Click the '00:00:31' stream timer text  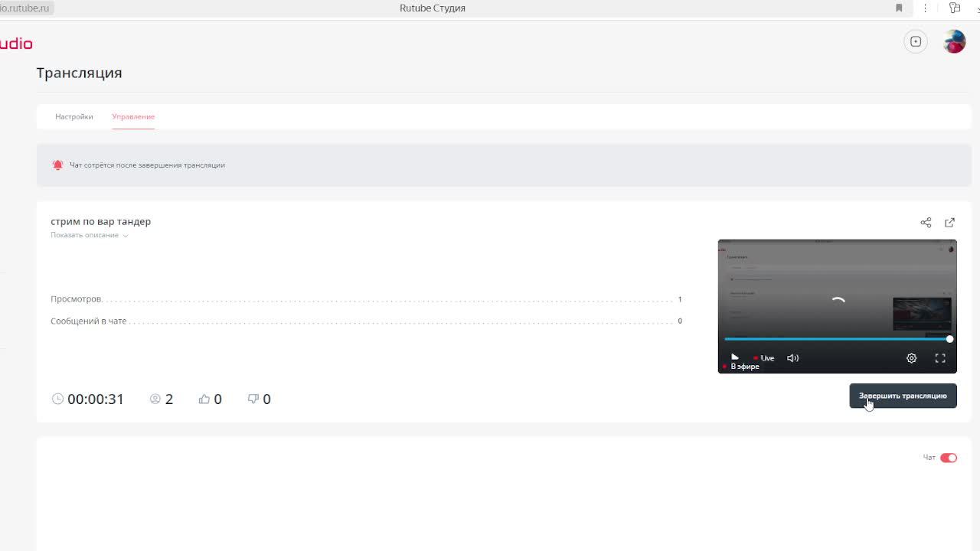click(x=96, y=399)
